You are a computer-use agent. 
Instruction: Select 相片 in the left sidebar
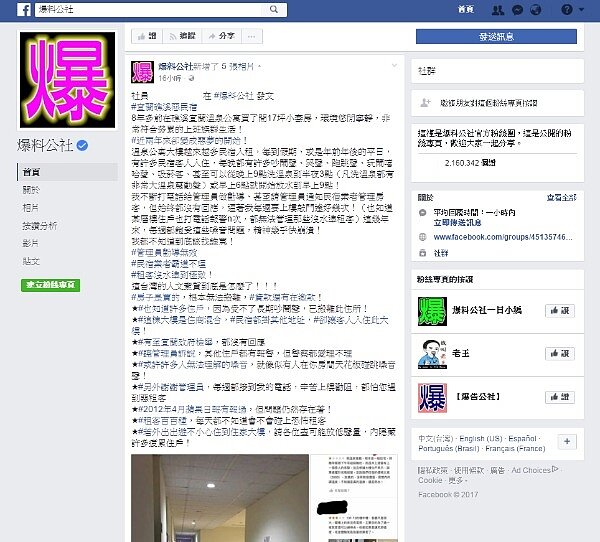point(31,208)
